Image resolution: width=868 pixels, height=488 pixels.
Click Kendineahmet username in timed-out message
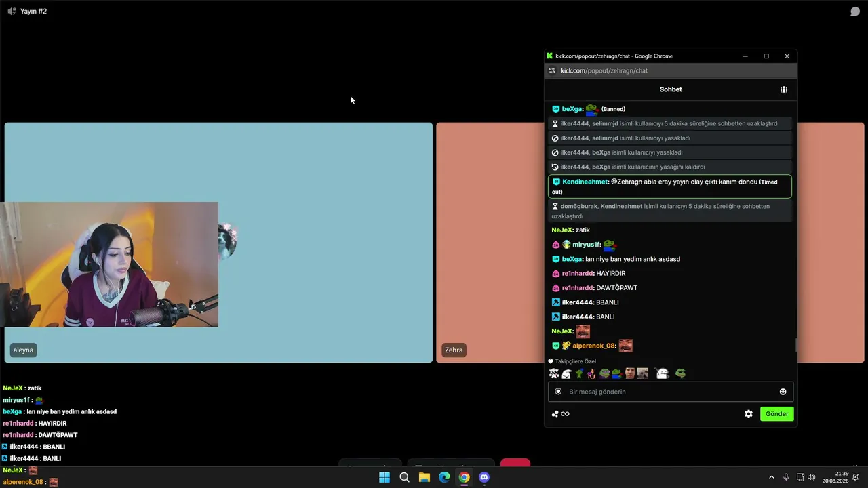point(585,182)
